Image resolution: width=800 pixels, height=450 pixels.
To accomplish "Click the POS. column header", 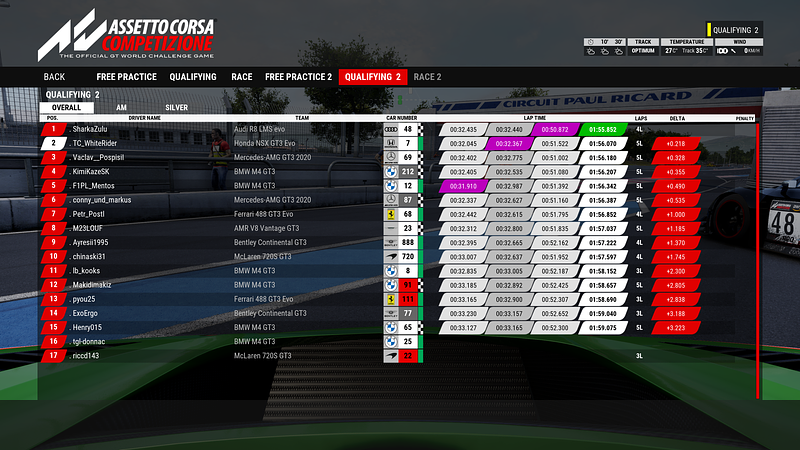I will click(x=53, y=118).
